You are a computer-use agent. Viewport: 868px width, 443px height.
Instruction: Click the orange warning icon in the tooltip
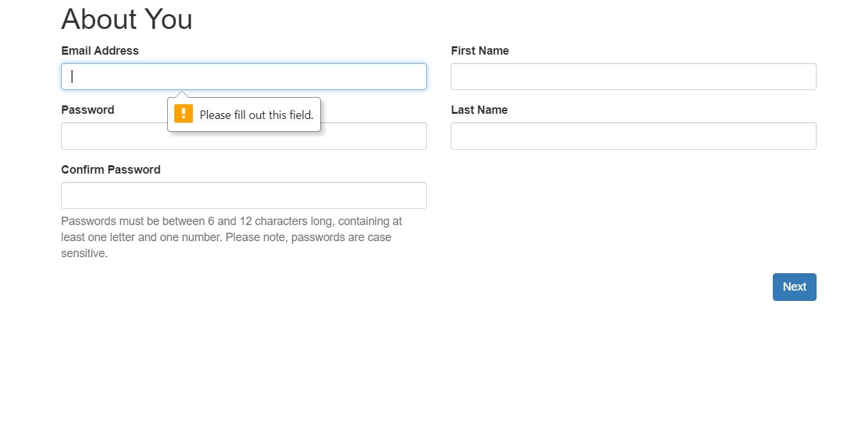coord(183,113)
